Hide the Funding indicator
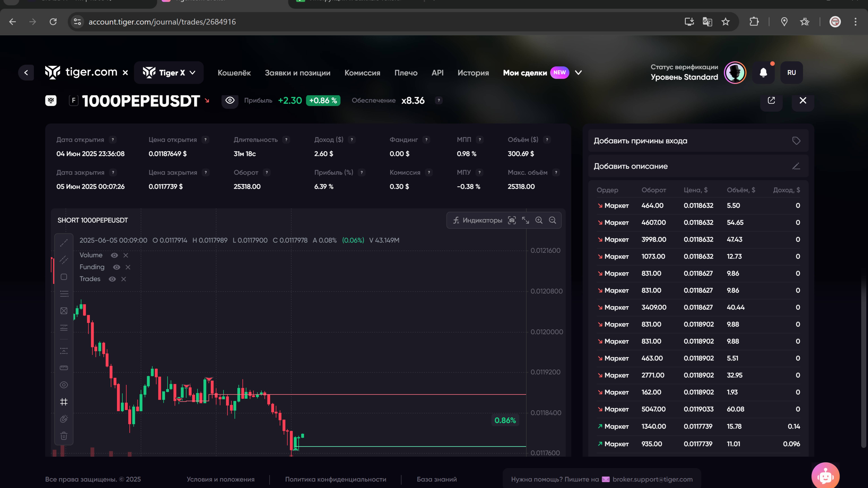This screenshot has width=868, height=488. (117, 267)
